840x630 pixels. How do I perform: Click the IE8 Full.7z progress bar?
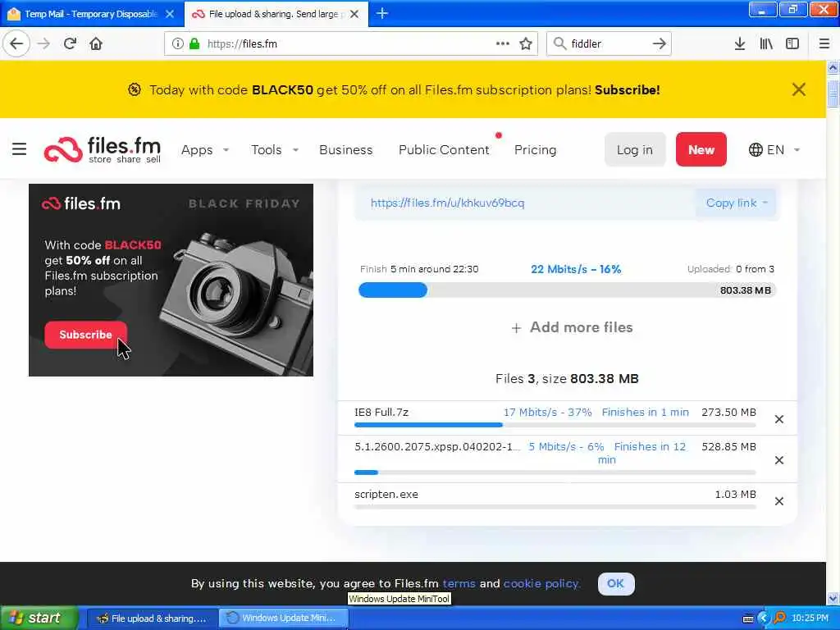[555, 425]
